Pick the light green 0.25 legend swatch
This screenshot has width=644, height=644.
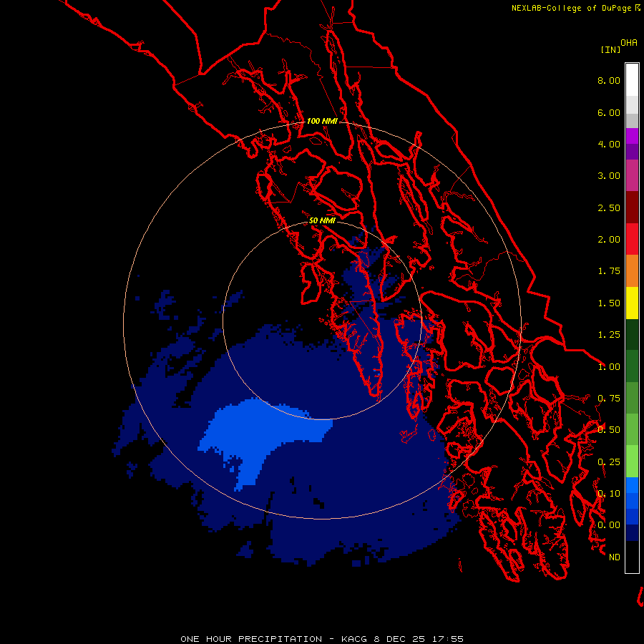pyautogui.click(x=632, y=462)
